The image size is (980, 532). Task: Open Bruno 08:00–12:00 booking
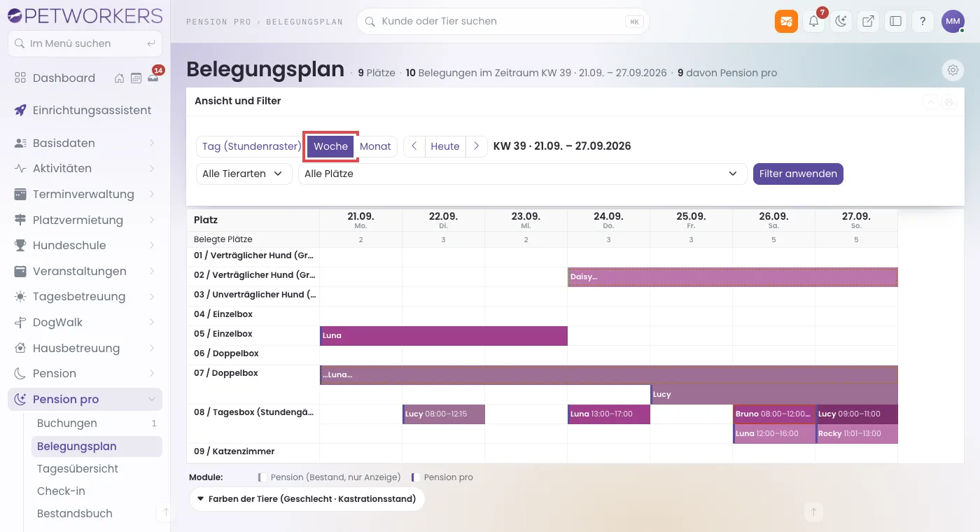[x=774, y=414]
